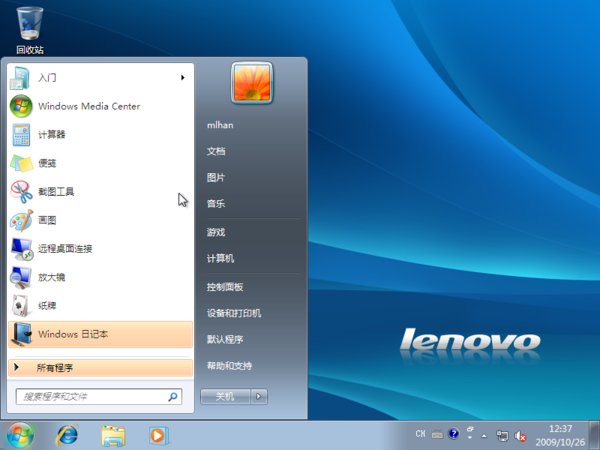Show hidden tray icons arrow

tap(484, 435)
